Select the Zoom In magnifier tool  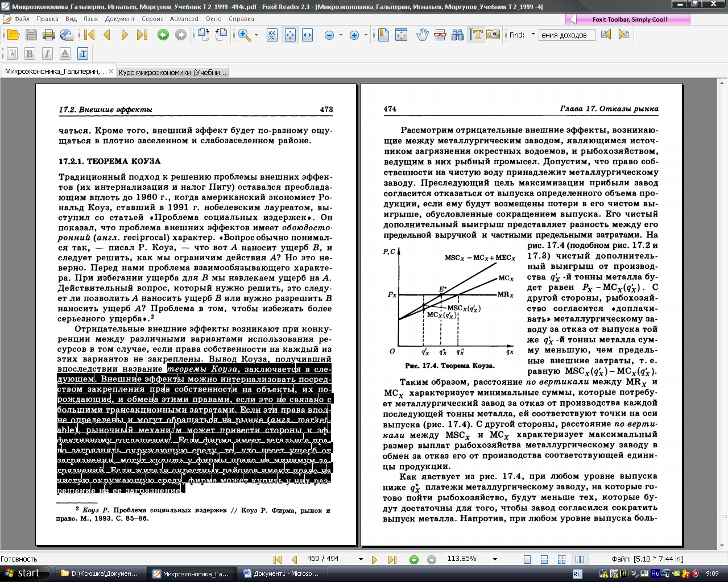245,35
